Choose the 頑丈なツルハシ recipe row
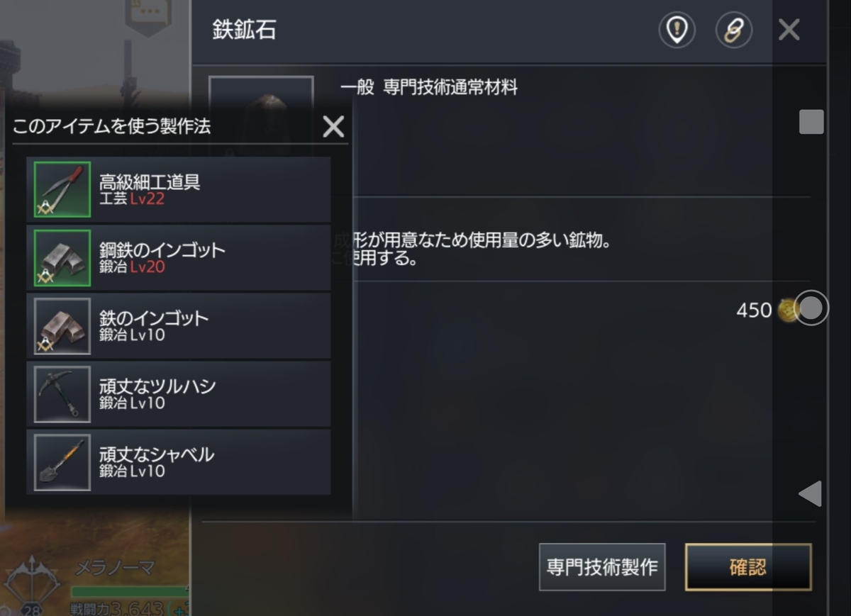 click(179, 394)
